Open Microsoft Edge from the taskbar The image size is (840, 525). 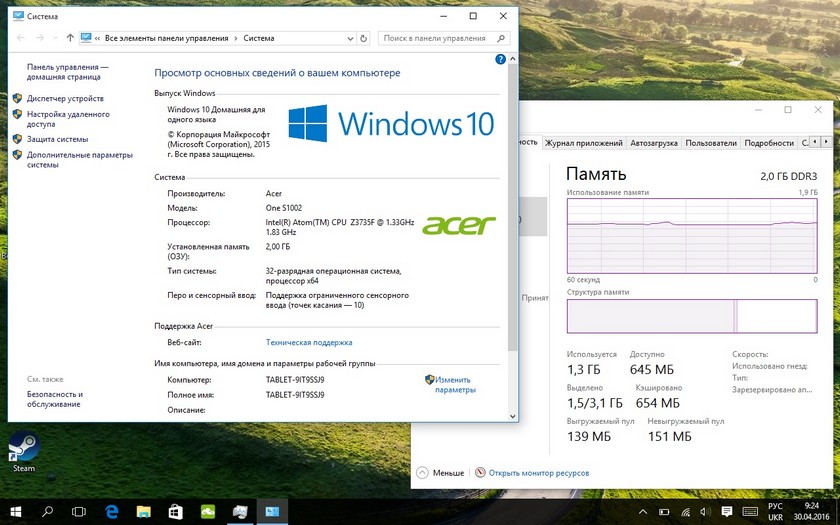click(x=112, y=511)
